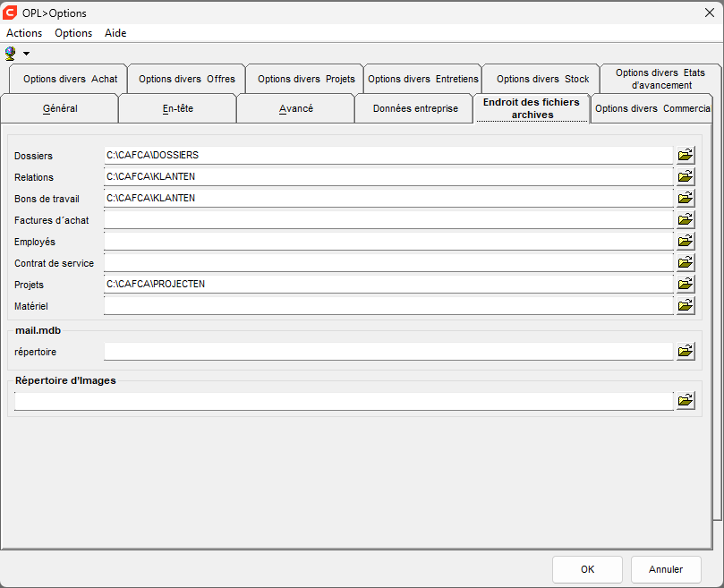Screen dimensions: 724x588
Task: Click the Contrat de service label
Action: click(54, 263)
